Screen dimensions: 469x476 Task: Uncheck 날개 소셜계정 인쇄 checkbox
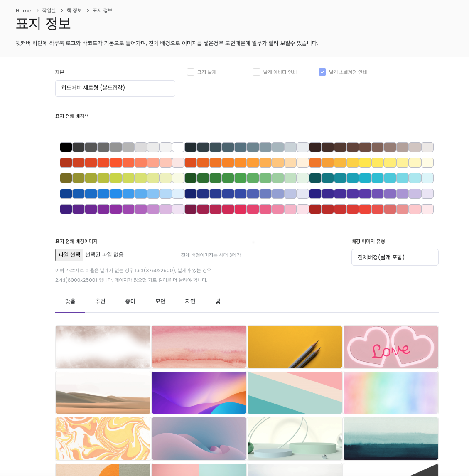(x=322, y=72)
